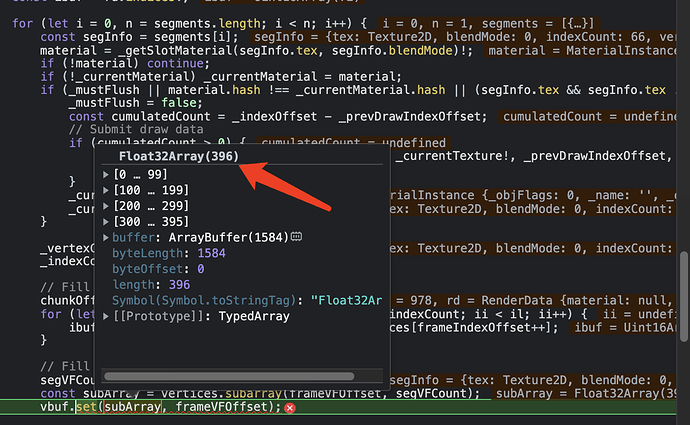Screen dimensions: 690x425
Task: Click the Float32Array(396) popup header
Action: (x=179, y=156)
